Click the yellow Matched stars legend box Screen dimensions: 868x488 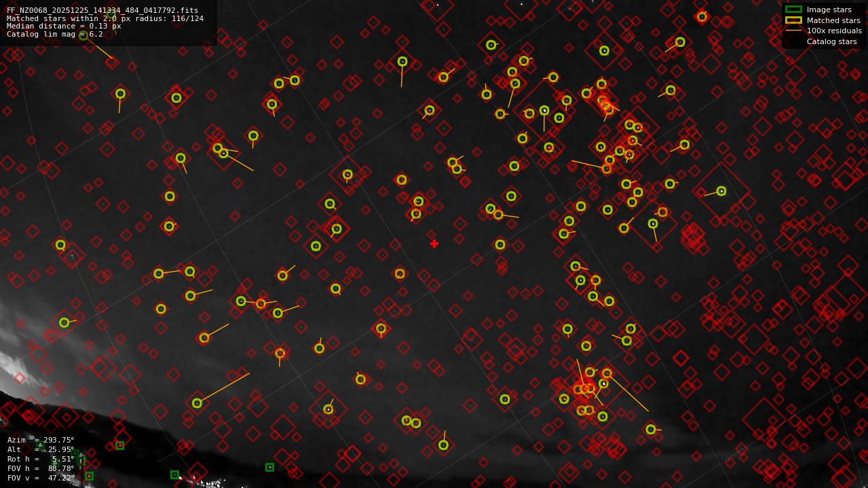point(793,20)
